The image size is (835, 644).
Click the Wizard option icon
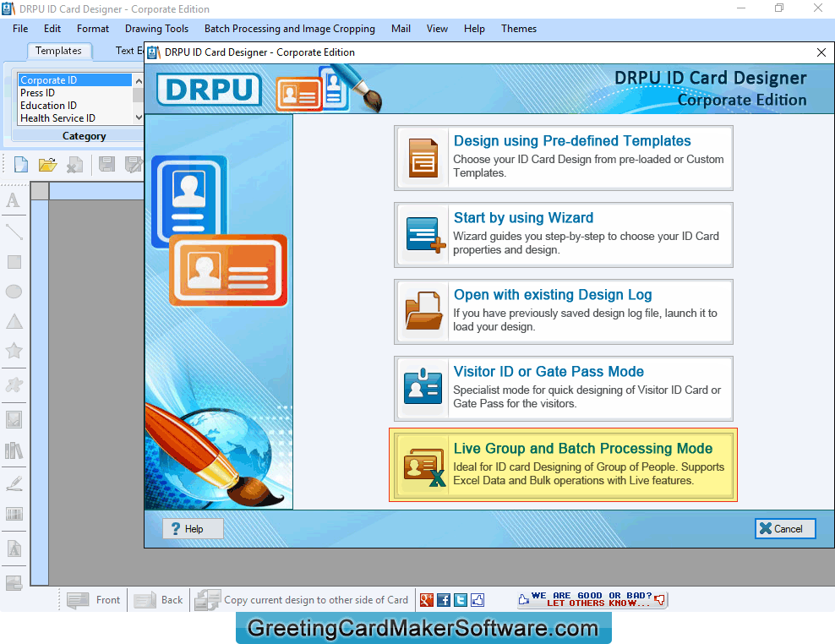(x=424, y=234)
